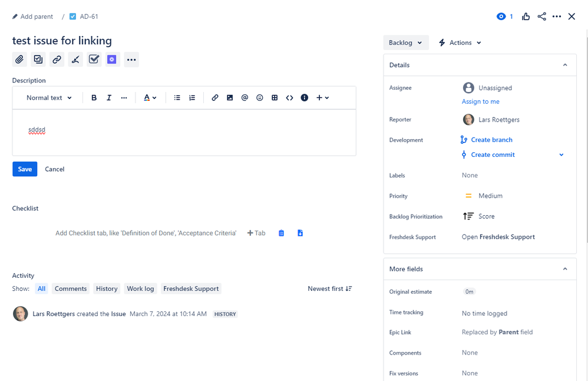
Task: Toggle bold formatting in description editor
Action: pos(94,97)
